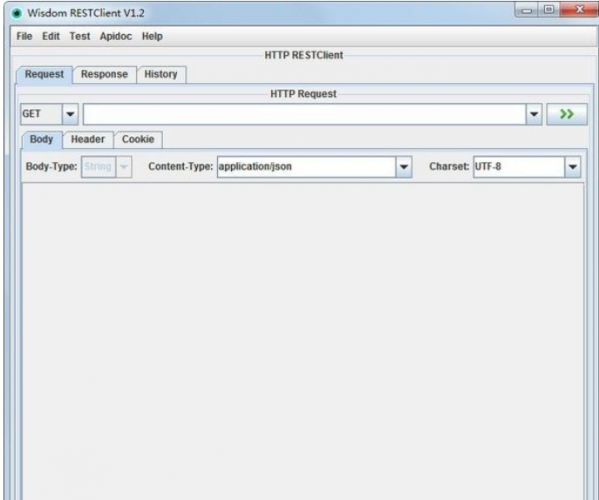Switch to the History tab
The width and height of the screenshot is (599, 500).
(x=161, y=74)
